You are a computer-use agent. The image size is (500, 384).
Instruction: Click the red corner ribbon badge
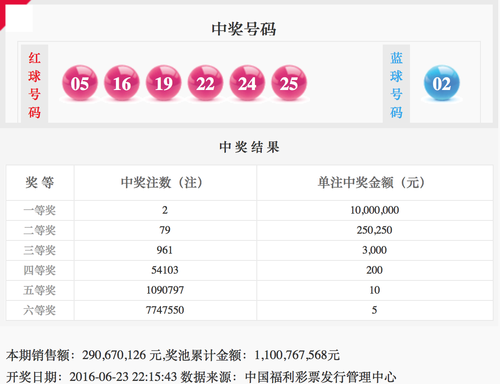click(12, 12)
